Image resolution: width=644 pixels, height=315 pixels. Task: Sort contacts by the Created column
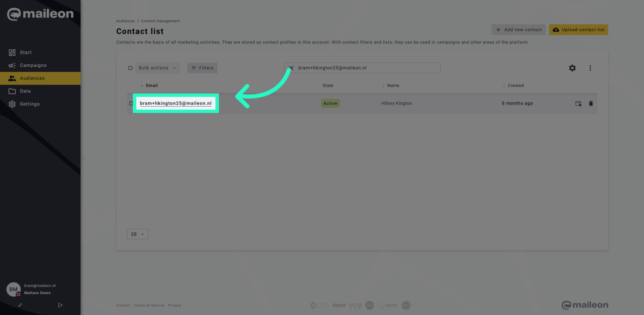515,85
